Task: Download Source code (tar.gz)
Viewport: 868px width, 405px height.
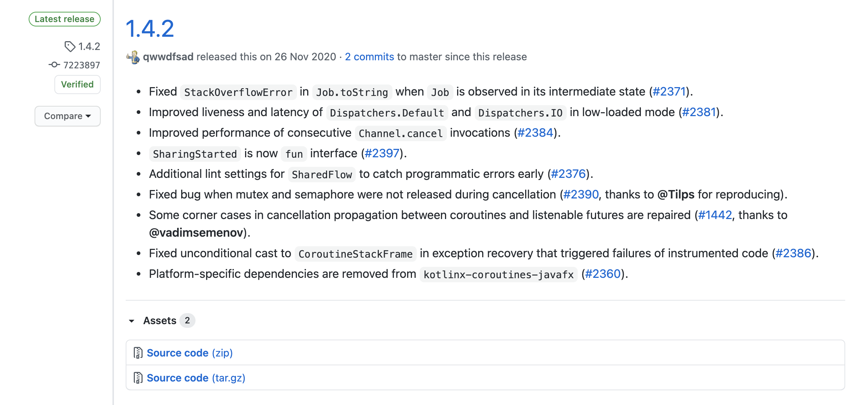Action: (196, 378)
